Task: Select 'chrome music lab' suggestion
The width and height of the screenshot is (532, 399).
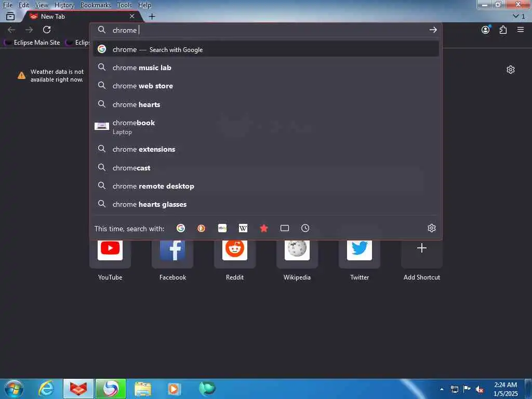Action: (x=265, y=68)
